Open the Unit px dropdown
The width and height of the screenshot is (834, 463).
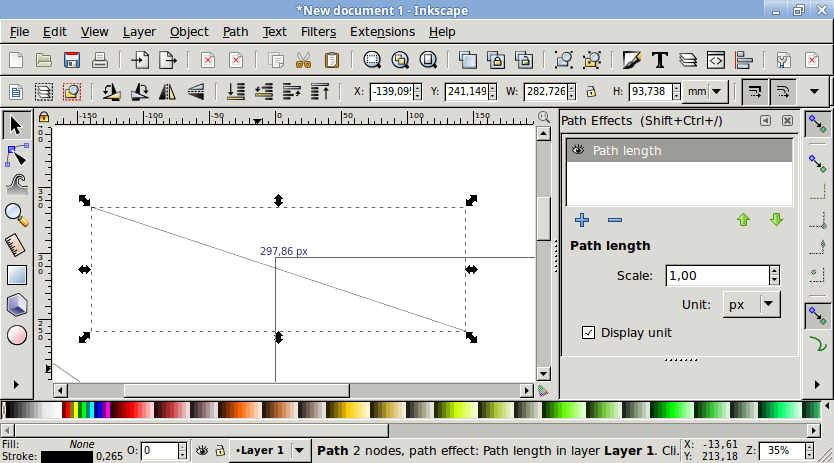tap(750, 304)
